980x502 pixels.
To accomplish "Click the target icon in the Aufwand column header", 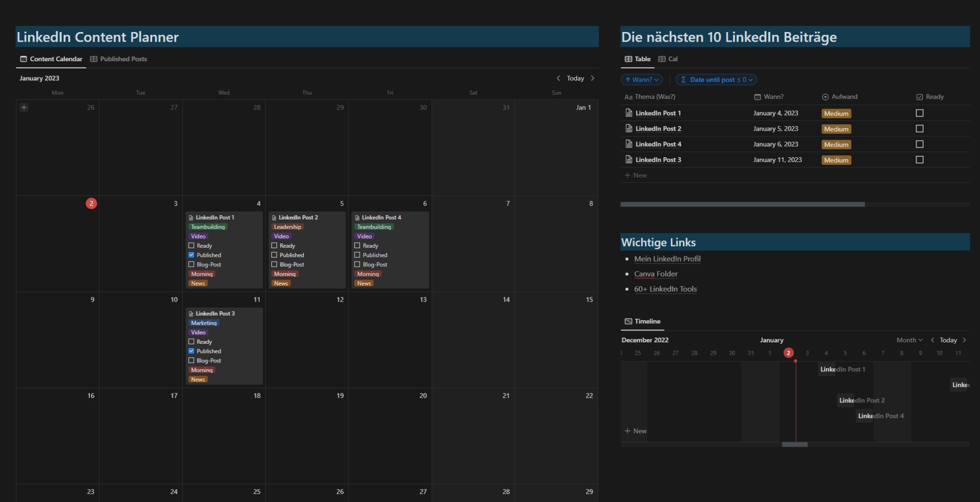I will coord(825,97).
